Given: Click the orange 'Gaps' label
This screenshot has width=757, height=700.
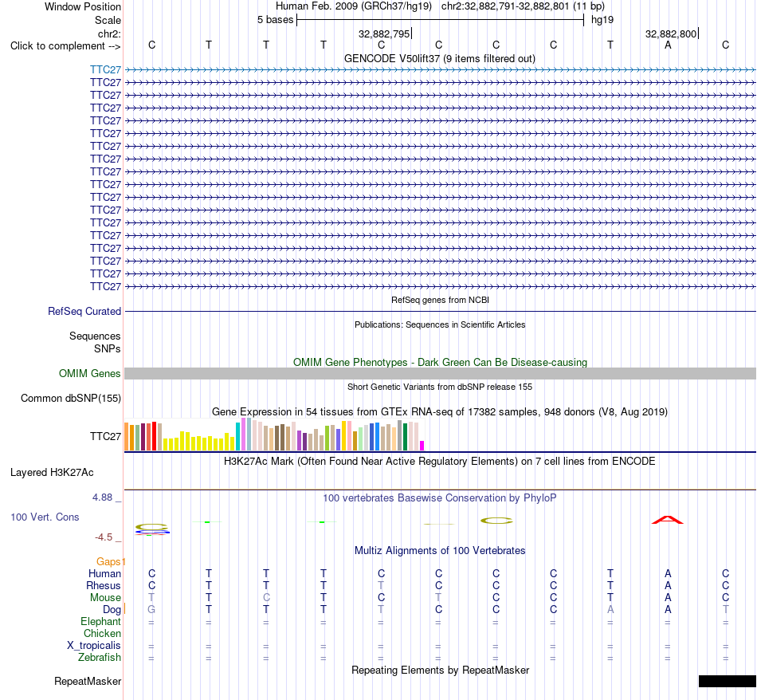Looking at the screenshot, I should (108, 561).
